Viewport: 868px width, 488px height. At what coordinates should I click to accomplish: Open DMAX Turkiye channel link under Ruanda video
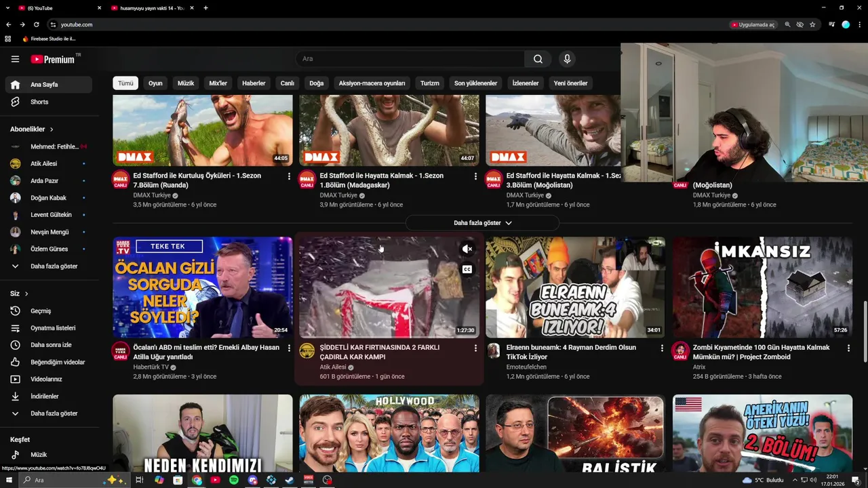point(152,195)
